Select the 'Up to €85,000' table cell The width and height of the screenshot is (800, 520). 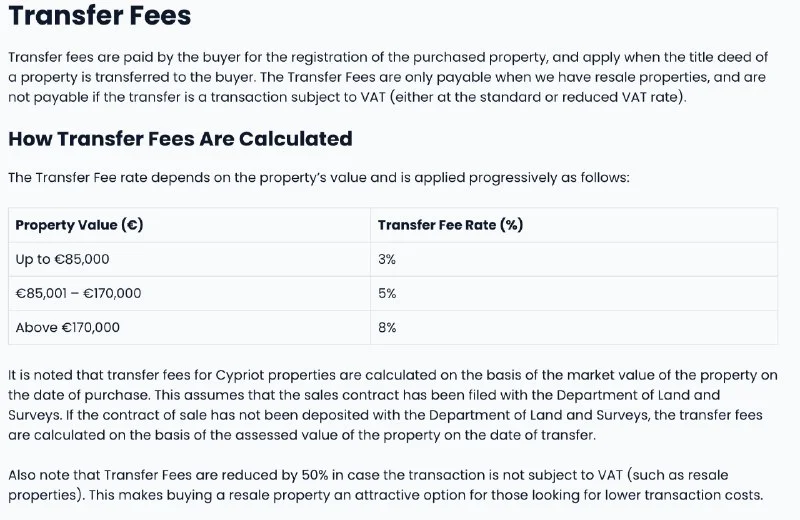click(x=62, y=259)
